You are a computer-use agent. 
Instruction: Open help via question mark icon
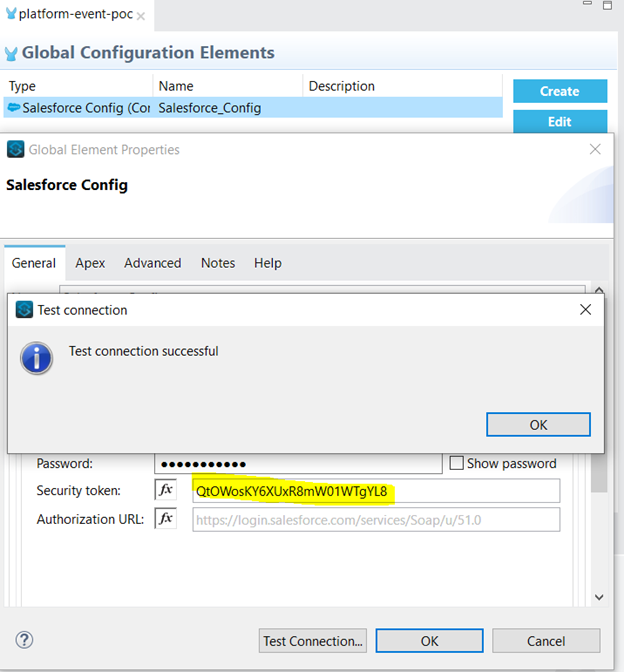(x=24, y=640)
